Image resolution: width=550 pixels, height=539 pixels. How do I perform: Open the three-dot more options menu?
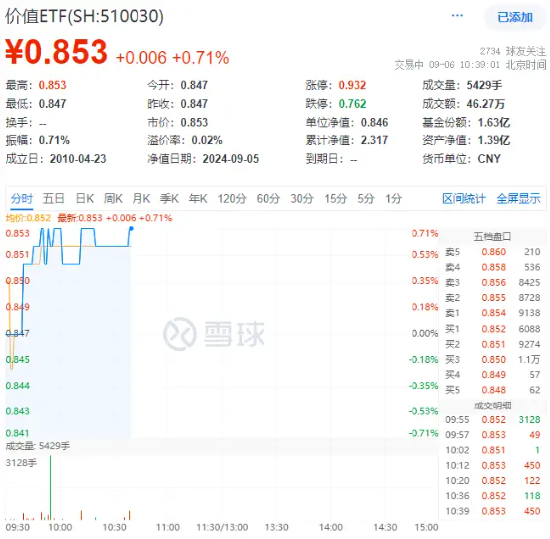pyautogui.click(x=457, y=16)
